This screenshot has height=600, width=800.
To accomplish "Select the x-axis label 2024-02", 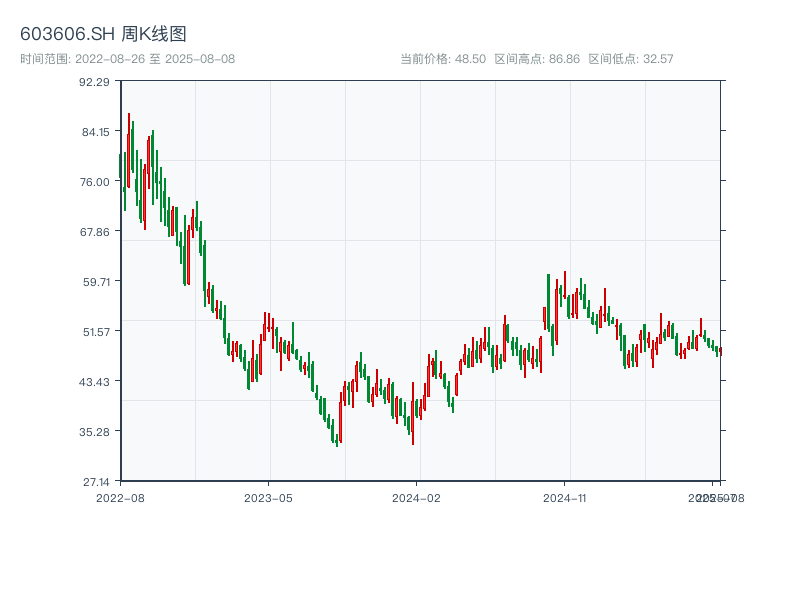I will pyautogui.click(x=416, y=498).
